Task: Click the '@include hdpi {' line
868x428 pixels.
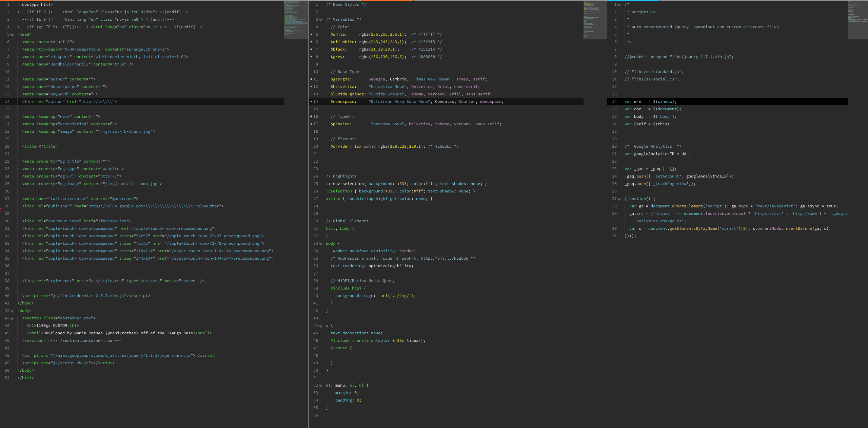Action: coord(348,288)
